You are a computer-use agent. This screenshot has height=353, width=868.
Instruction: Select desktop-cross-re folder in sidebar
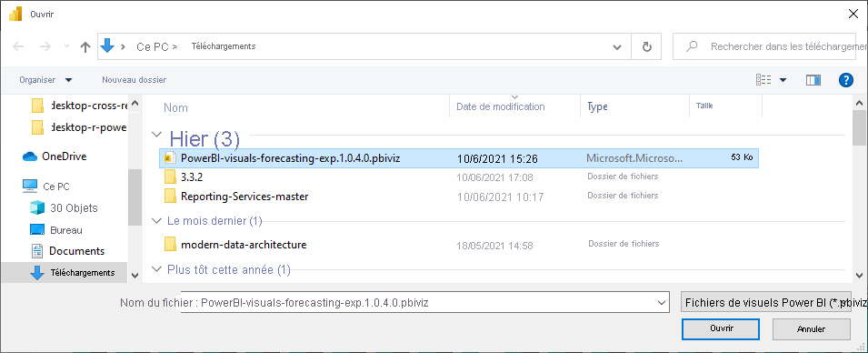(x=79, y=106)
